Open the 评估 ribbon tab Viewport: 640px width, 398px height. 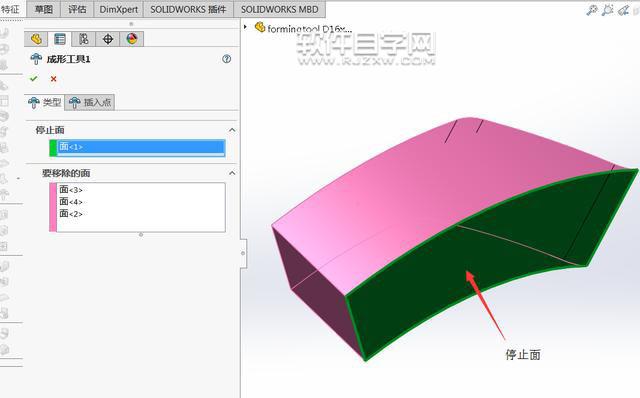(x=77, y=9)
